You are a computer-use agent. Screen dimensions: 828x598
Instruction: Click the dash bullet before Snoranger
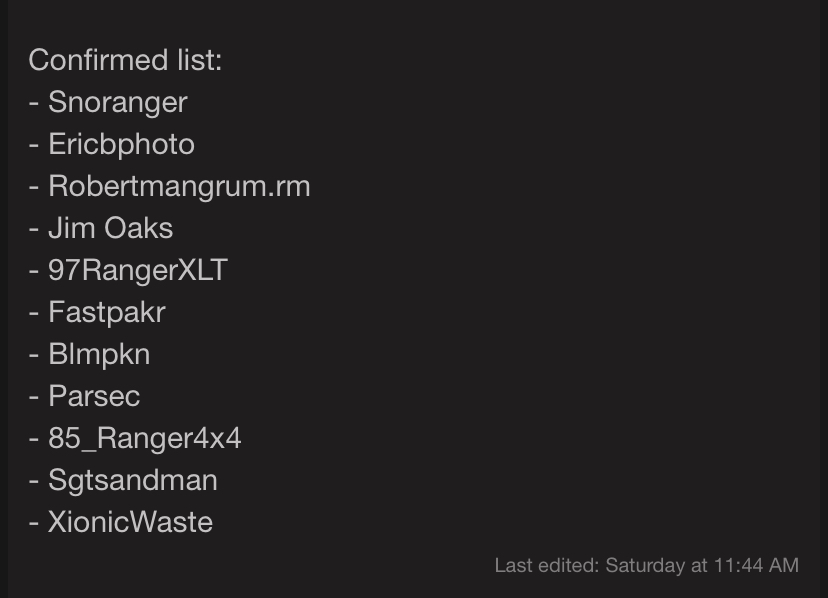pyautogui.click(x=34, y=103)
